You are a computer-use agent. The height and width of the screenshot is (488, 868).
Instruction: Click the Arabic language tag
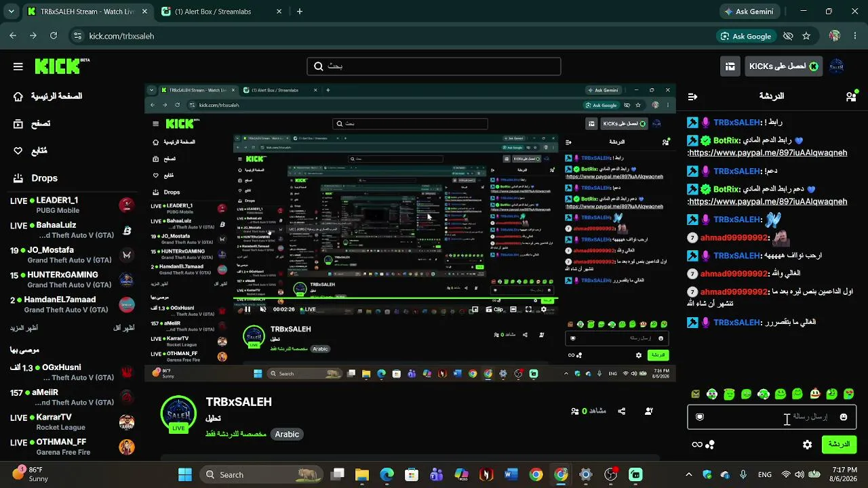[x=287, y=434]
